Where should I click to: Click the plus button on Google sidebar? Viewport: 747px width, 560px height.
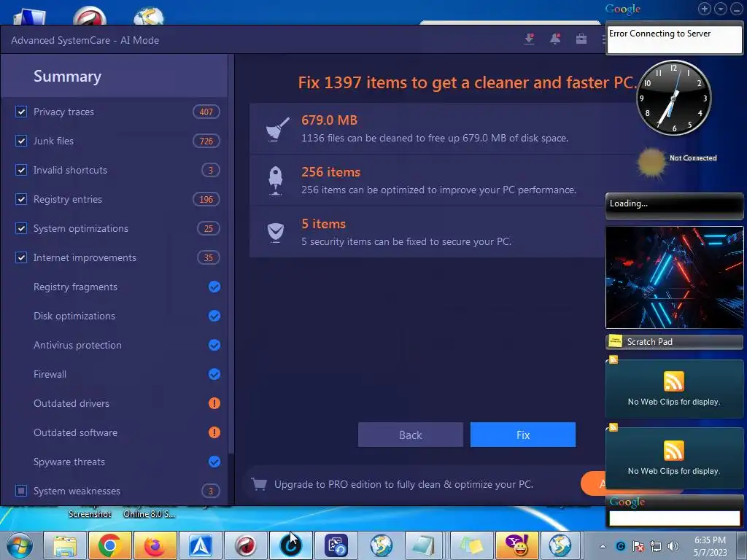(705, 9)
